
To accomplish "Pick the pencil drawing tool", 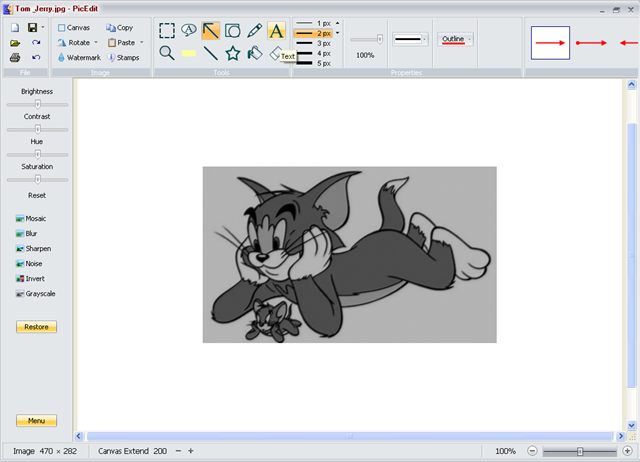I will click(255, 31).
